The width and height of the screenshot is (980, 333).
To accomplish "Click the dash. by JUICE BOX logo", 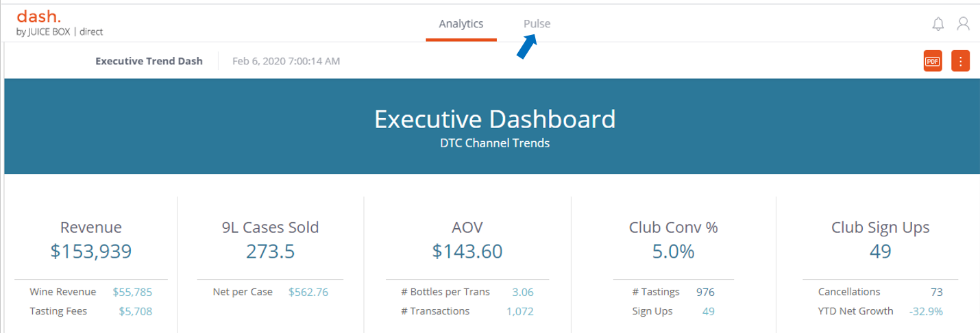I will click(x=59, y=23).
